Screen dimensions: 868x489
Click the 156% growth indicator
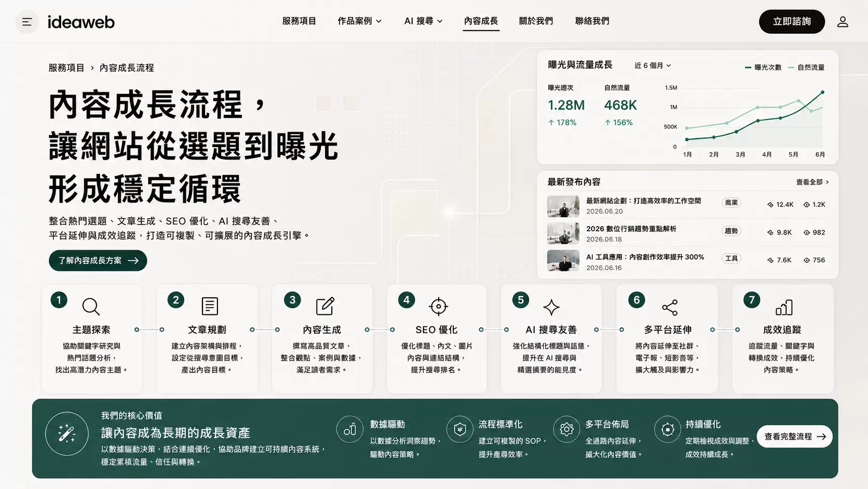[618, 123]
